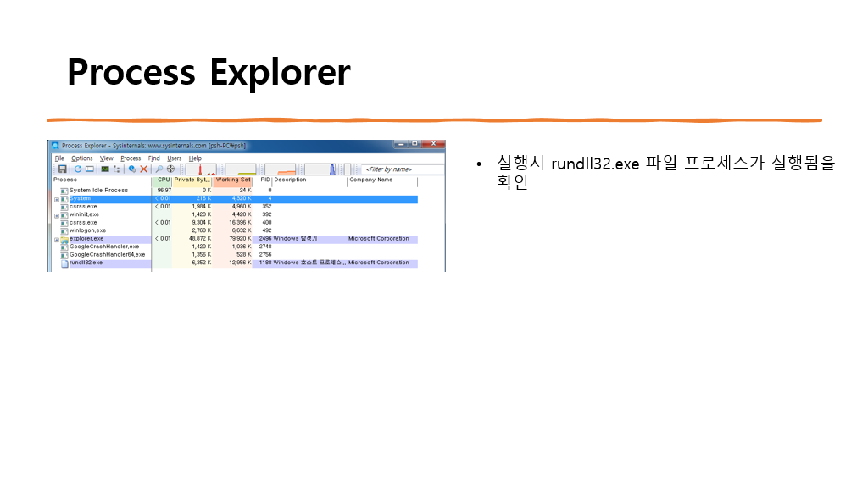Click the Find Window's Process crosshair icon

click(x=170, y=169)
